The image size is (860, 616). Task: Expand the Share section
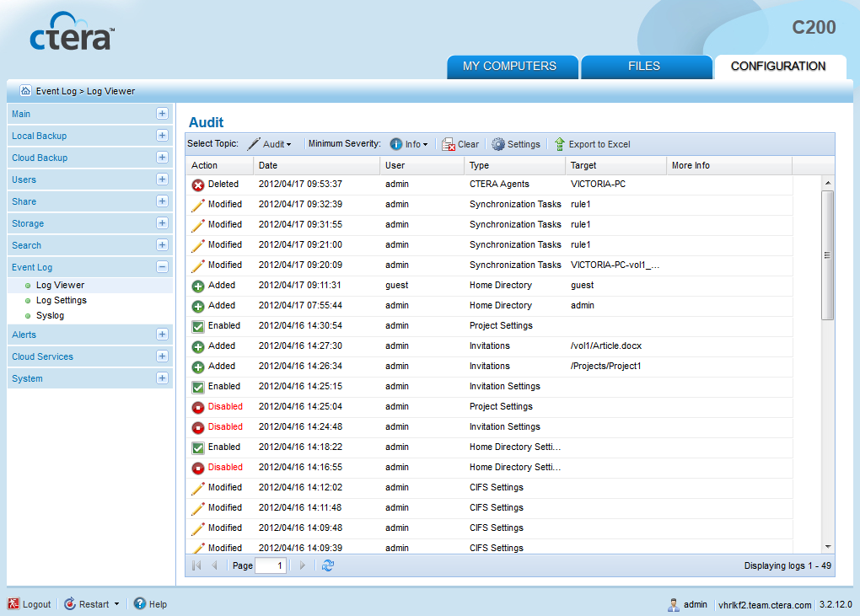[x=162, y=201]
